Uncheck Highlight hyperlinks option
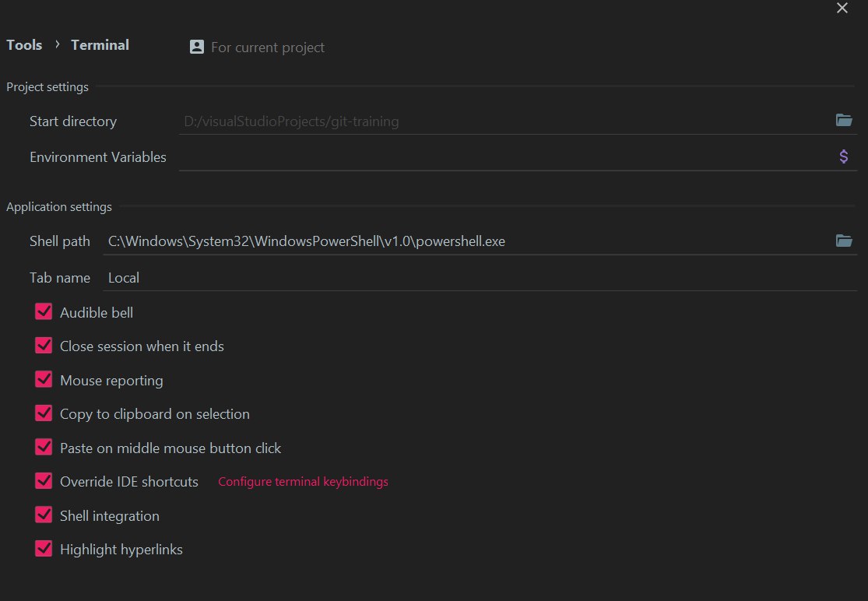The width and height of the screenshot is (868, 601). (44, 549)
